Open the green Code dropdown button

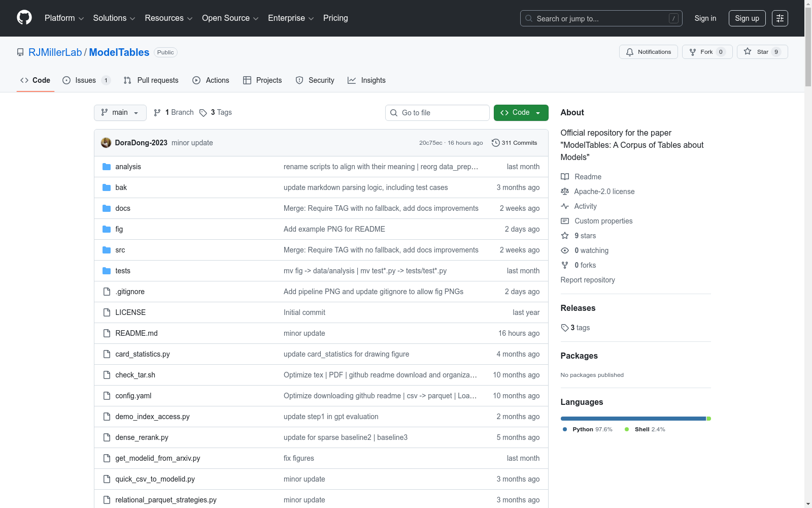(x=521, y=113)
